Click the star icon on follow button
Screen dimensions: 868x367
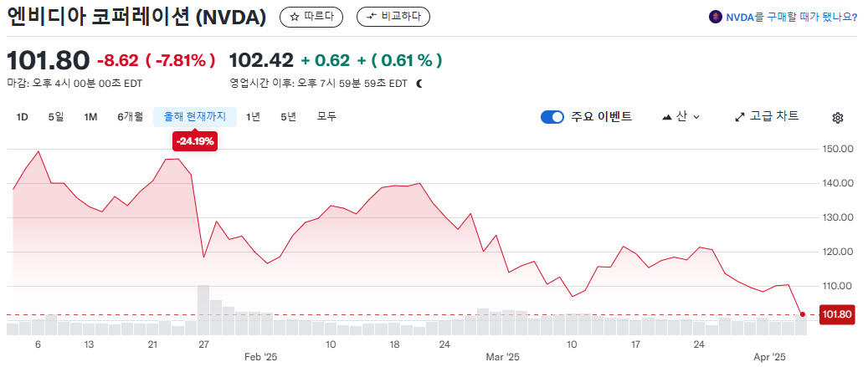[x=294, y=17]
